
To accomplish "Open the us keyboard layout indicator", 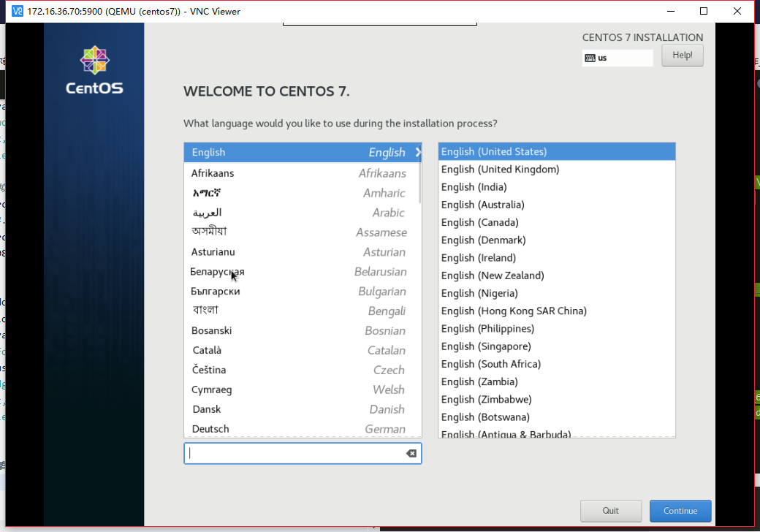I will [617, 58].
